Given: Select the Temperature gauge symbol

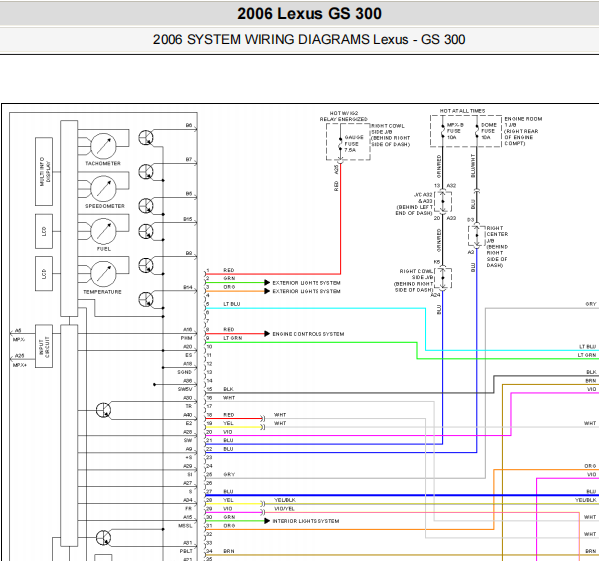Looking at the screenshot, I should point(103,274).
